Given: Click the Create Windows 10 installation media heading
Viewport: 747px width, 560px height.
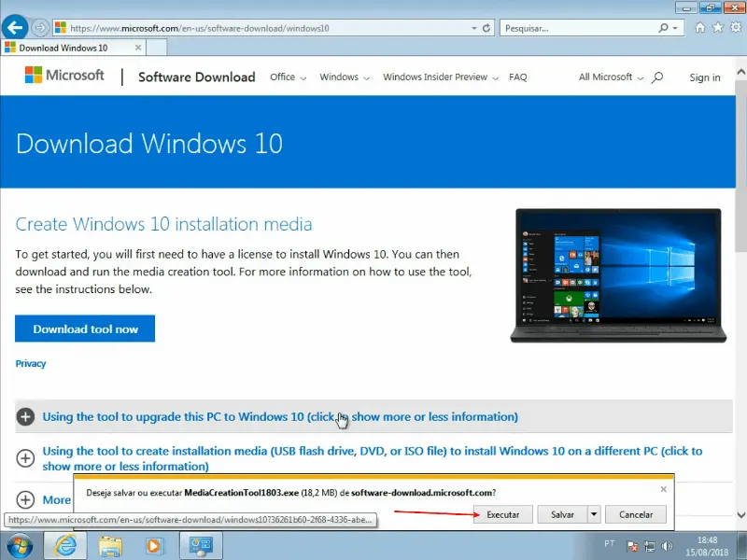Looking at the screenshot, I should 163,224.
